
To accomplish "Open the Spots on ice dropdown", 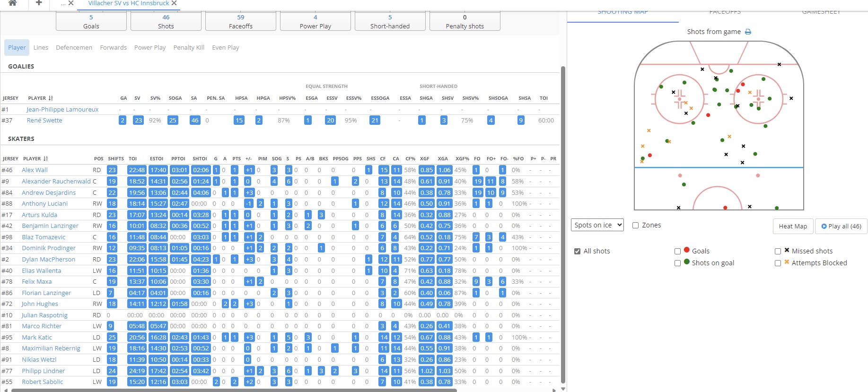I will (x=597, y=225).
